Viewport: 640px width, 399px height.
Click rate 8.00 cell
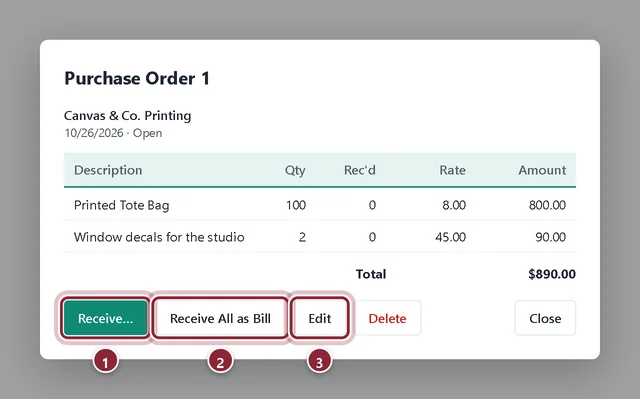coord(454,205)
